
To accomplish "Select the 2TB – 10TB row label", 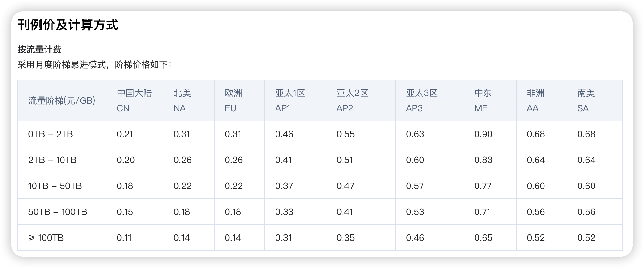I will pyautogui.click(x=52, y=160).
